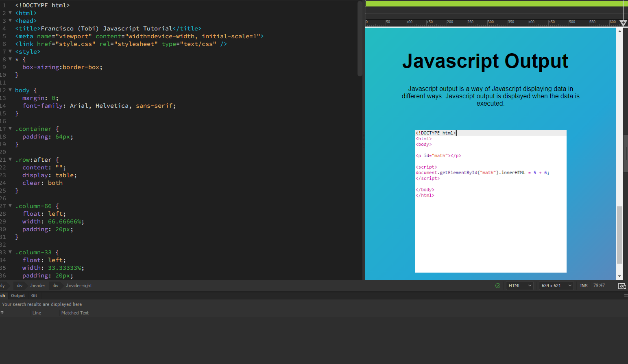Click the DOCTYPE line in preview code box
628x364 pixels.
[436, 133]
